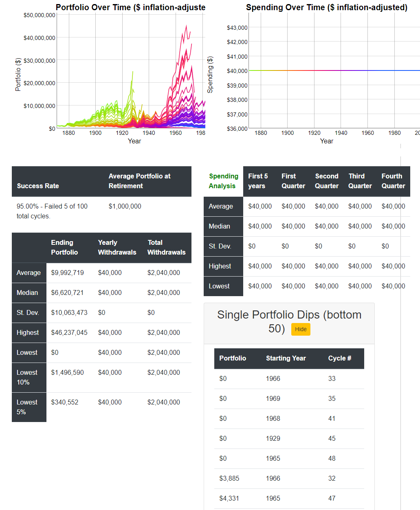Select the Median ending portfolio value $6,620,721

pyautogui.click(x=67, y=292)
